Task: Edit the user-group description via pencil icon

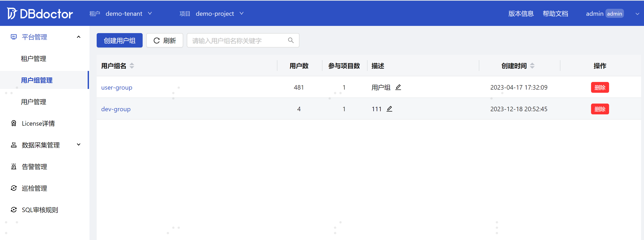Action: 398,87
